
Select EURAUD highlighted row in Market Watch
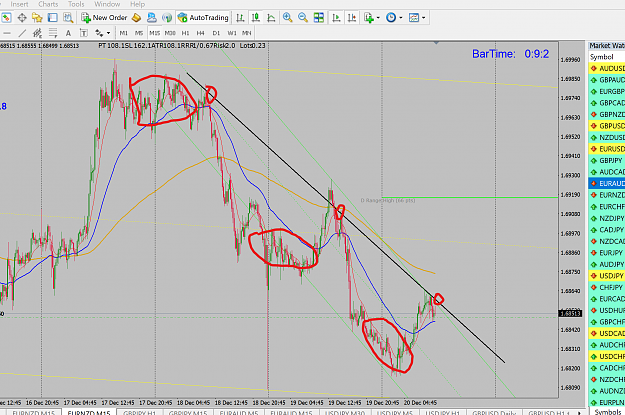tap(607, 183)
